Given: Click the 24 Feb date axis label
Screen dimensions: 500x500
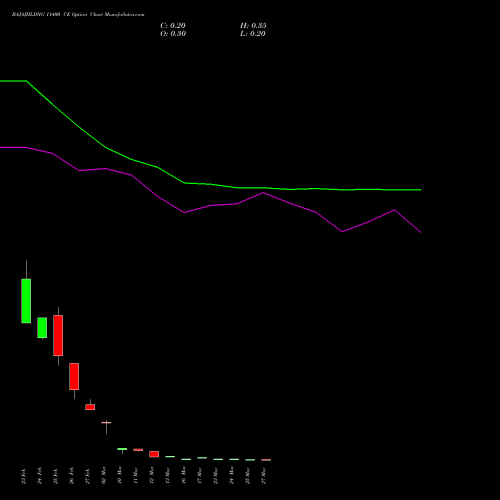Looking at the screenshot, I should pyautogui.click(x=40, y=475).
